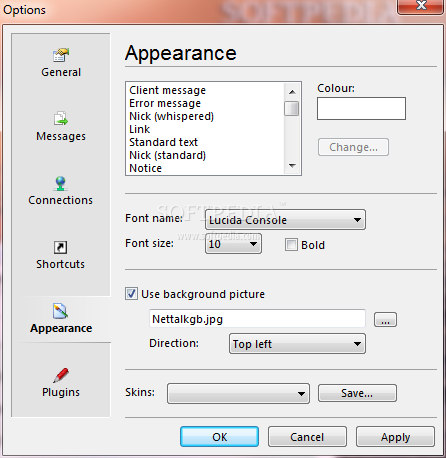Click the Apply button
The width and height of the screenshot is (446, 458).
point(395,437)
